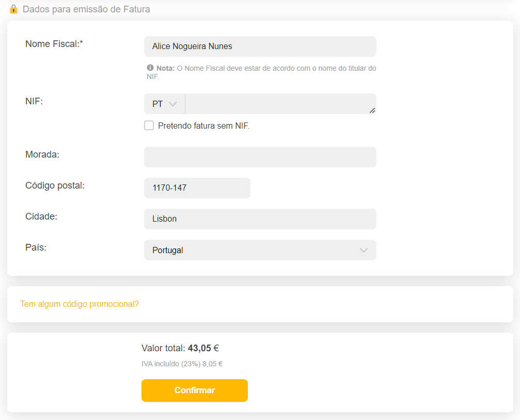This screenshot has width=520, height=420.
Task: Focus the Nome Fiscal field with Alice Nogueira Nunes
Action: (260, 46)
